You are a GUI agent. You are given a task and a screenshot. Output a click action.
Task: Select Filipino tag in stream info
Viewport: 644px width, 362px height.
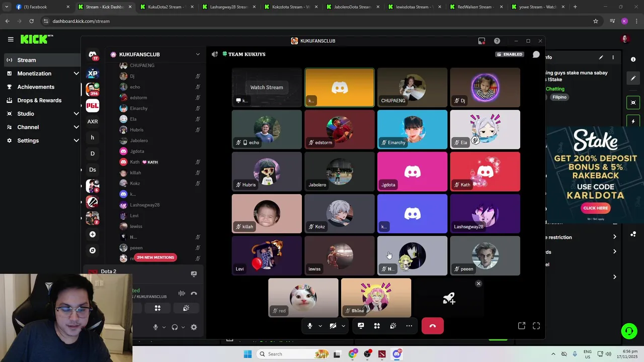click(x=559, y=97)
